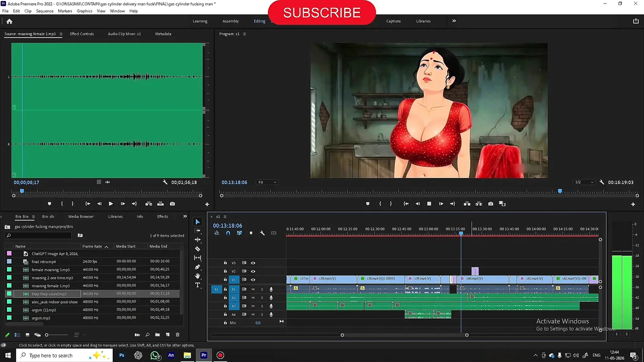This screenshot has height=362, width=644.
Task: Open Captions workspace
Action: click(x=393, y=21)
